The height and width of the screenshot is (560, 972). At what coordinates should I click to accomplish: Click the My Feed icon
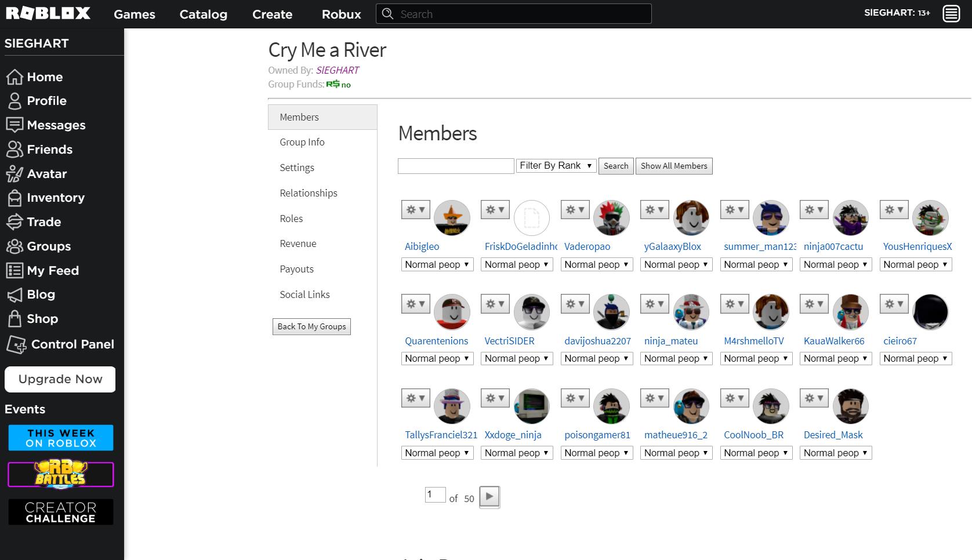click(14, 270)
